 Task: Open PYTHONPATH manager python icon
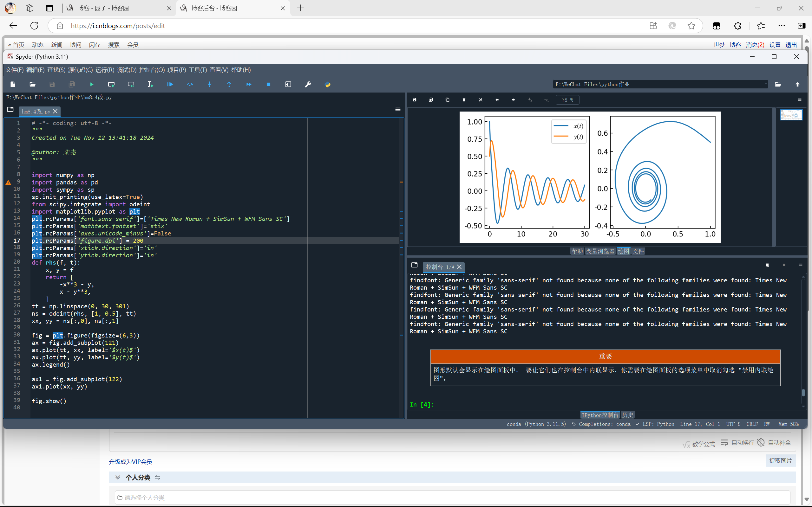coord(328,85)
